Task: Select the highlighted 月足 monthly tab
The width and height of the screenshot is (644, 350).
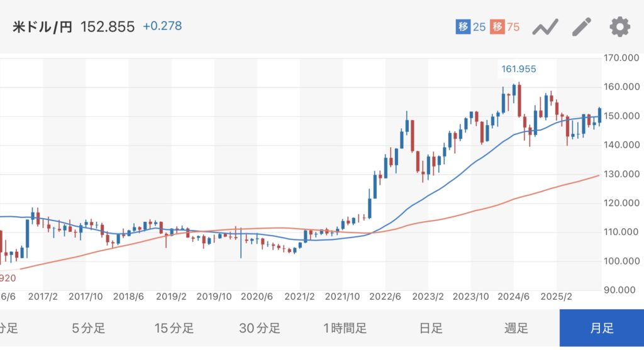Action: click(602, 328)
